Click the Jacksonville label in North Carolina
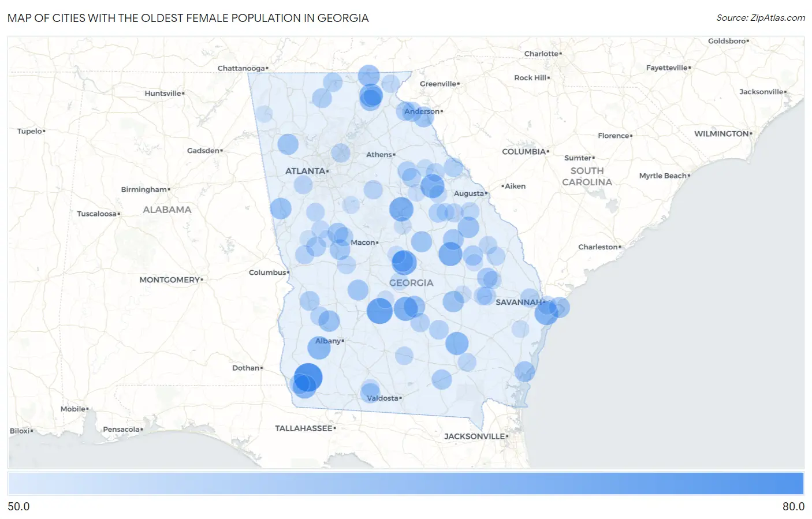The image size is (812, 519). click(762, 92)
